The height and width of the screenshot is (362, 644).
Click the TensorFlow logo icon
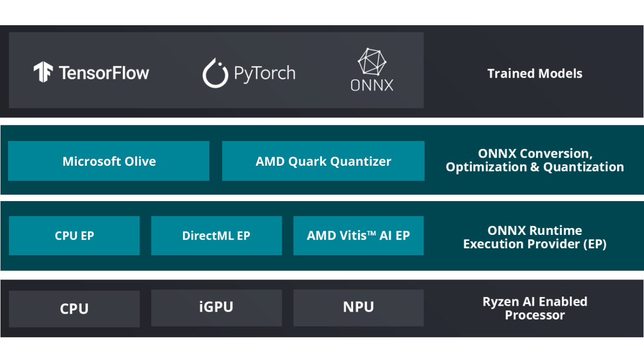pyautogui.click(x=43, y=72)
